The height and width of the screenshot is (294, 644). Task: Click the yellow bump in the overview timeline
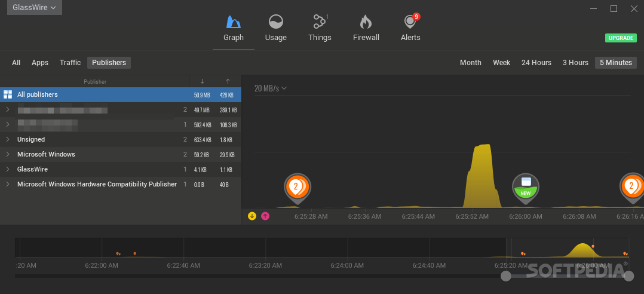pos(583,250)
